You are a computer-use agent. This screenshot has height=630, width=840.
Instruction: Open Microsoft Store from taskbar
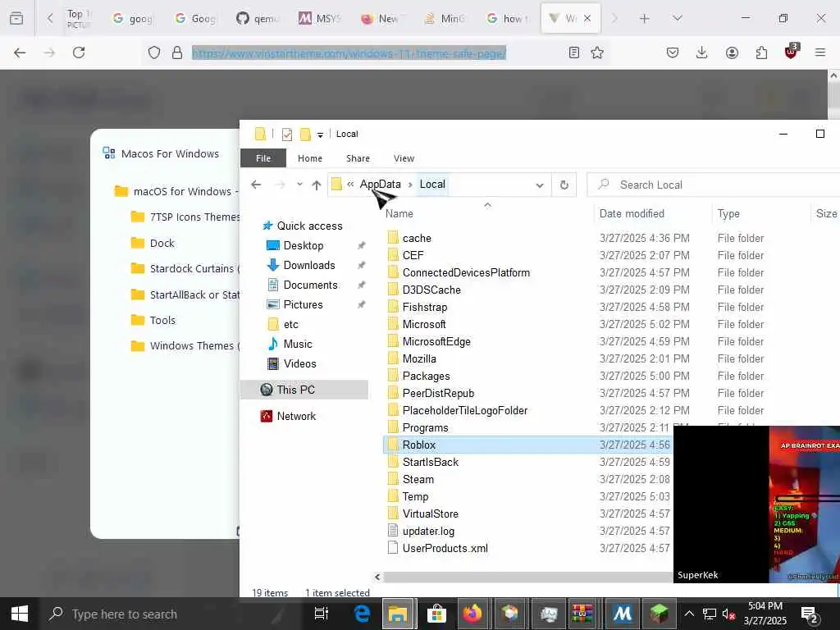[436, 614]
